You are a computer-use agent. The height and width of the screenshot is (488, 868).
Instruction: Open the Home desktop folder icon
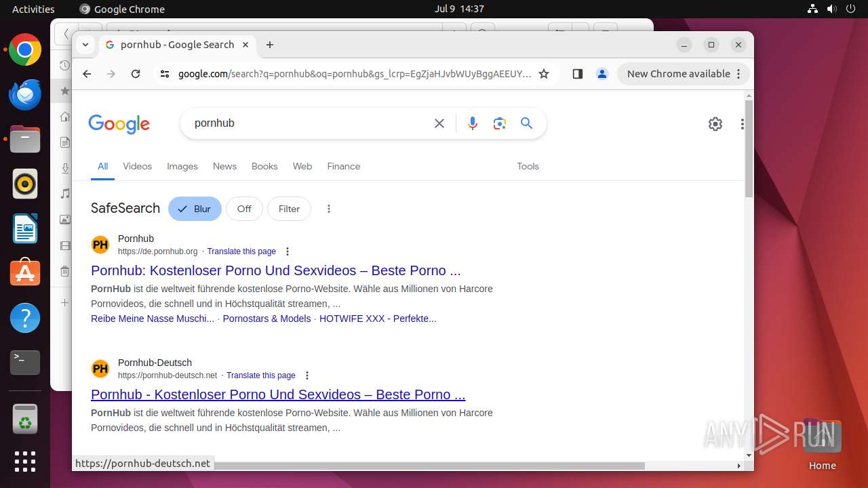pyautogui.click(x=822, y=445)
